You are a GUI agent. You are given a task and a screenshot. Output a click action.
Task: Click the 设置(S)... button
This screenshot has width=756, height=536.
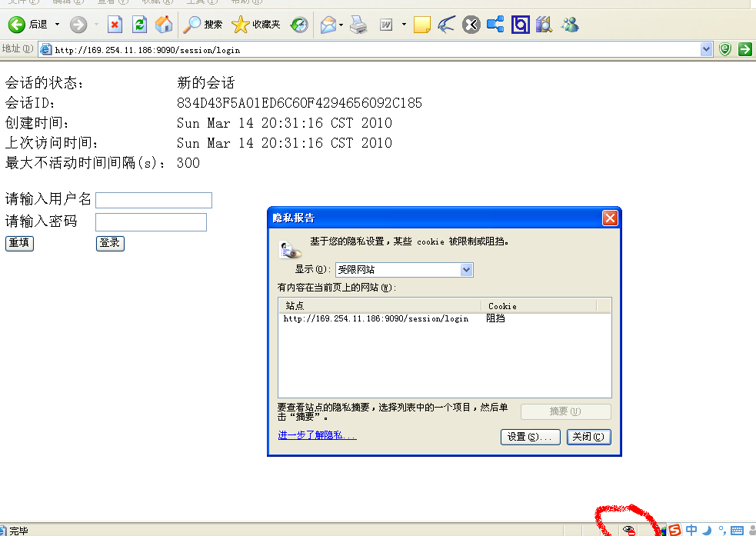(531, 437)
